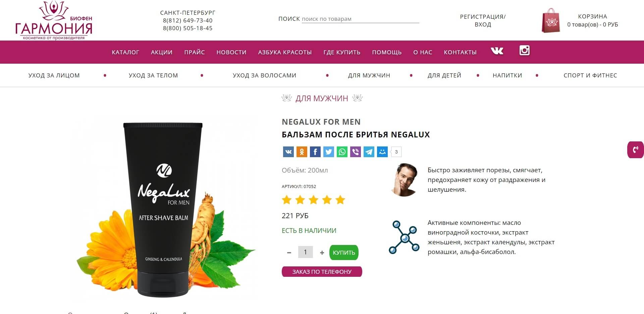Open the shopping cart bag icon

click(551, 21)
